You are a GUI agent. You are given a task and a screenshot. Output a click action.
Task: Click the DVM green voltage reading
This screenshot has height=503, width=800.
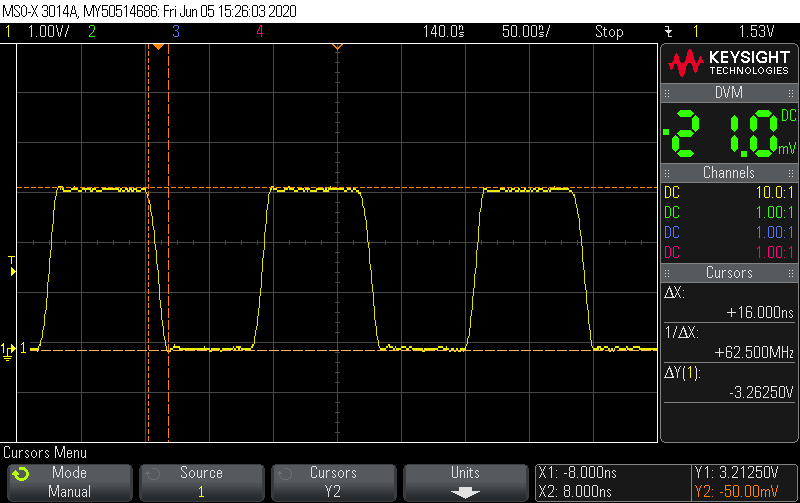729,133
